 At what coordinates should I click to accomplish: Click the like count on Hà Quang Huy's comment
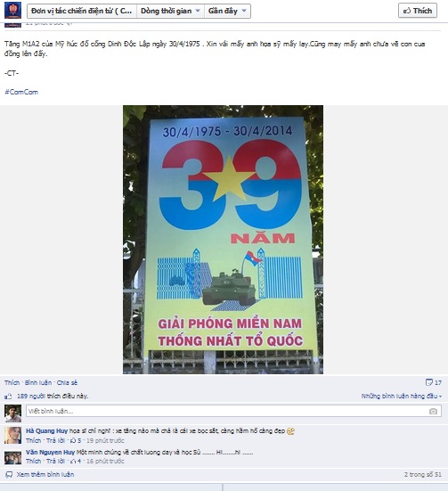point(76,440)
